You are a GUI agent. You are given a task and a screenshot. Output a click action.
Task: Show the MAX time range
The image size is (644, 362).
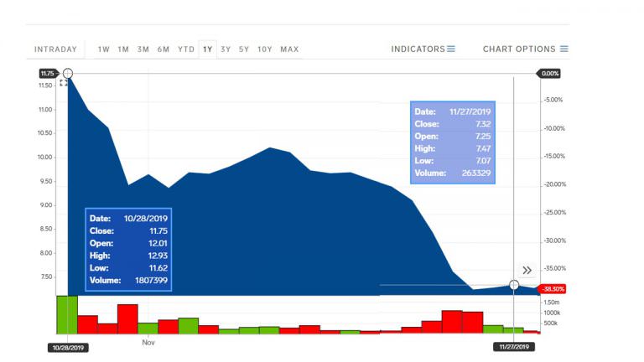pyautogui.click(x=289, y=49)
